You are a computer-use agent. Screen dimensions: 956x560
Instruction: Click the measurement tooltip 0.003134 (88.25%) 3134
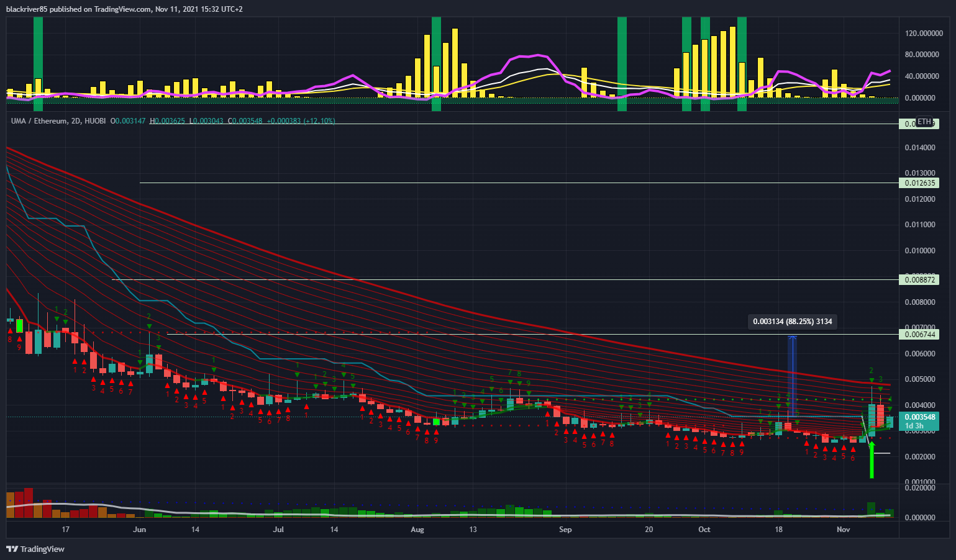pos(792,322)
